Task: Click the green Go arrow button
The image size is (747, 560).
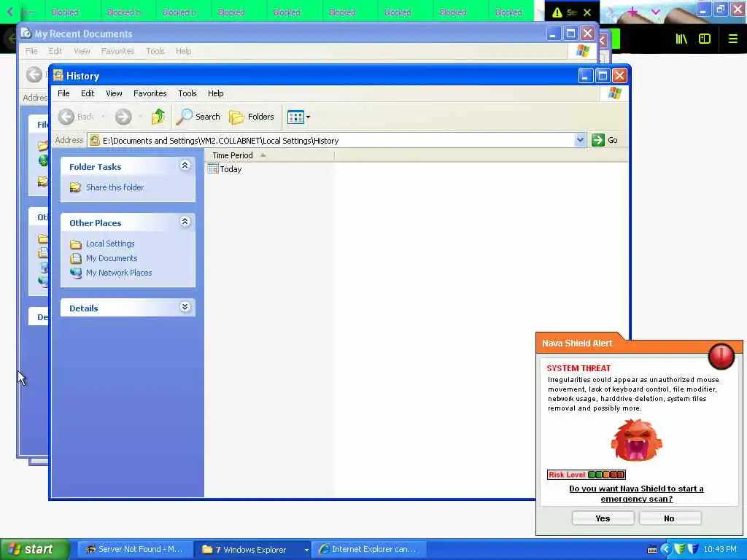Action: pos(598,140)
